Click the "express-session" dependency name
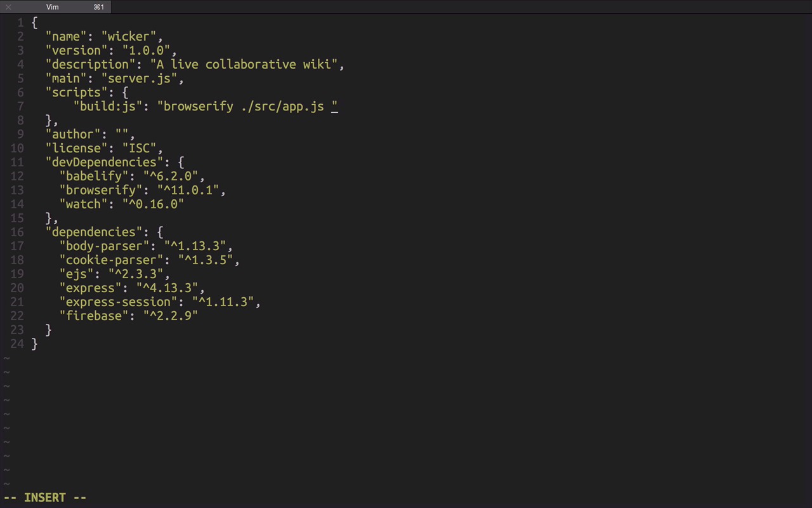This screenshot has height=508, width=812. pos(118,302)
